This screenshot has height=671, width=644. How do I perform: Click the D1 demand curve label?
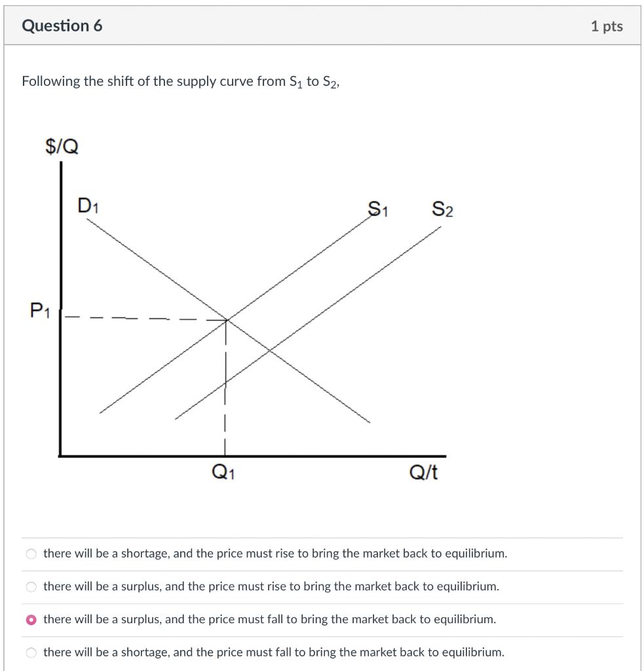[x=87, y=204]
